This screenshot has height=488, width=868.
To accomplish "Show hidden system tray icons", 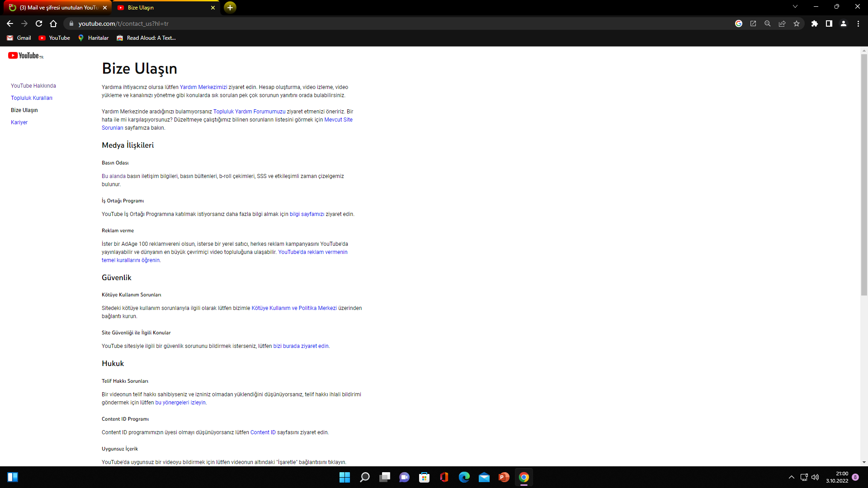I will pyautogui.click(x=792, y=477).
